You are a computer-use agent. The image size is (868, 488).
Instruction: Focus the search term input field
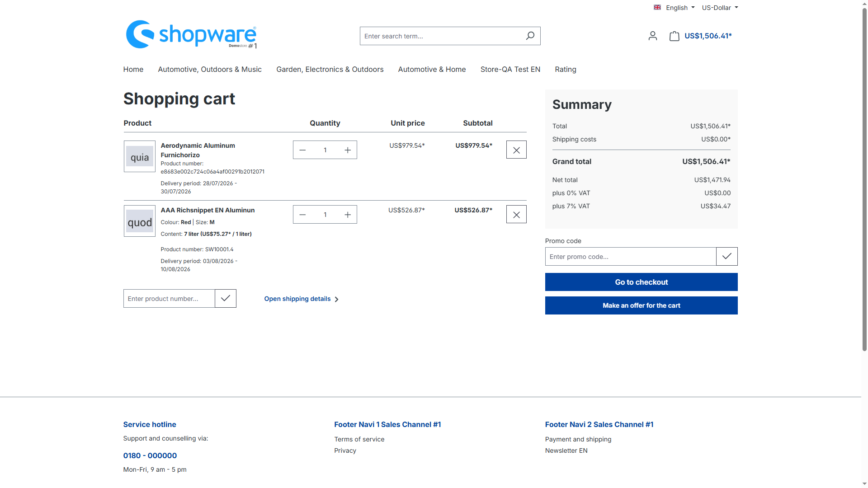click(440, 36)
